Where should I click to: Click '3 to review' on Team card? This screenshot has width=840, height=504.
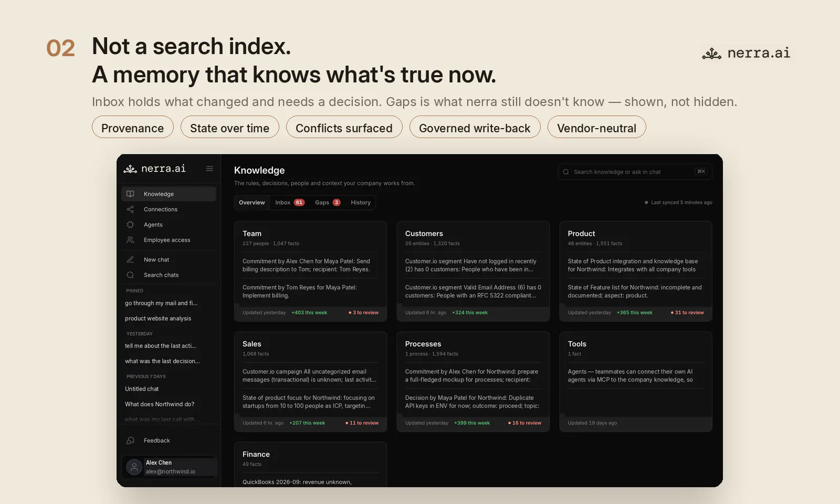tap(364, 313)
